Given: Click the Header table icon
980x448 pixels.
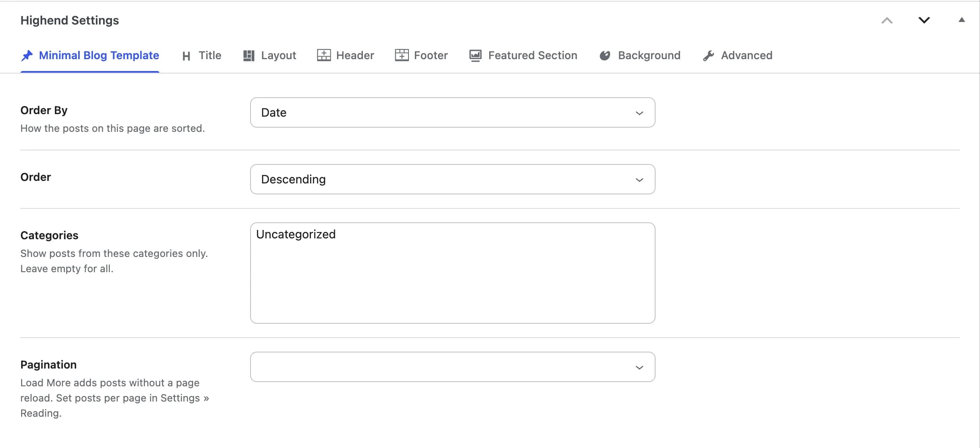Looking at the screenshot, I should click(x=324, y=55).
